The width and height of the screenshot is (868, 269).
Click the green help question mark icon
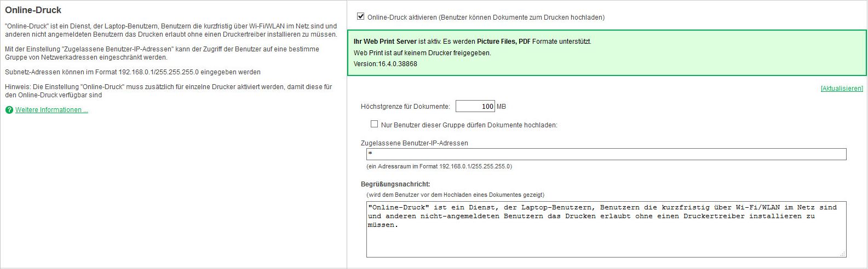coord(9,110)
